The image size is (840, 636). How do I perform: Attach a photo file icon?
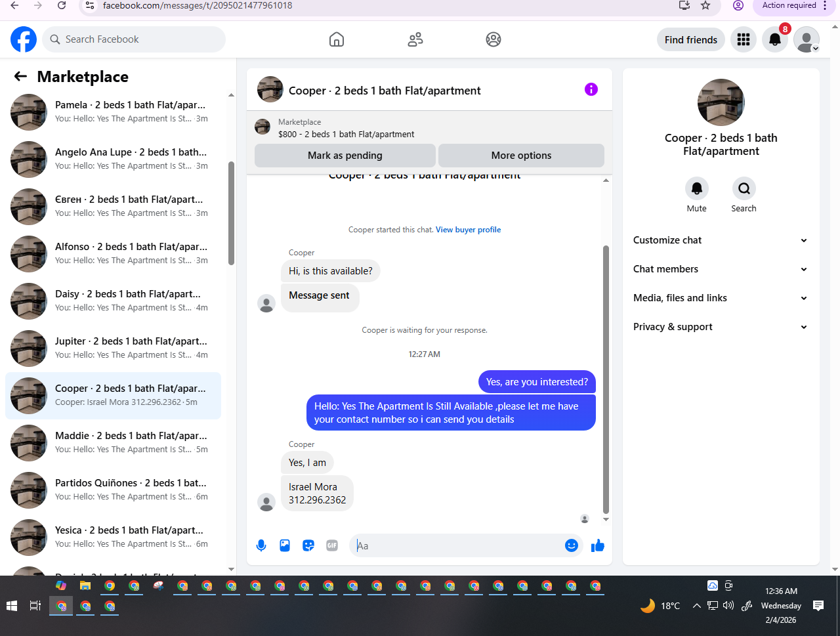[285, 545]
